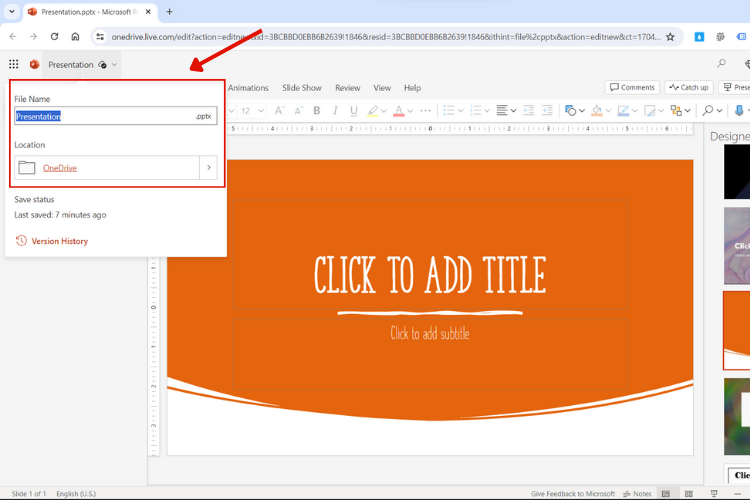Select the orange Designer design thumbnail
Screen dimensions: 750x500
point(737,331)
